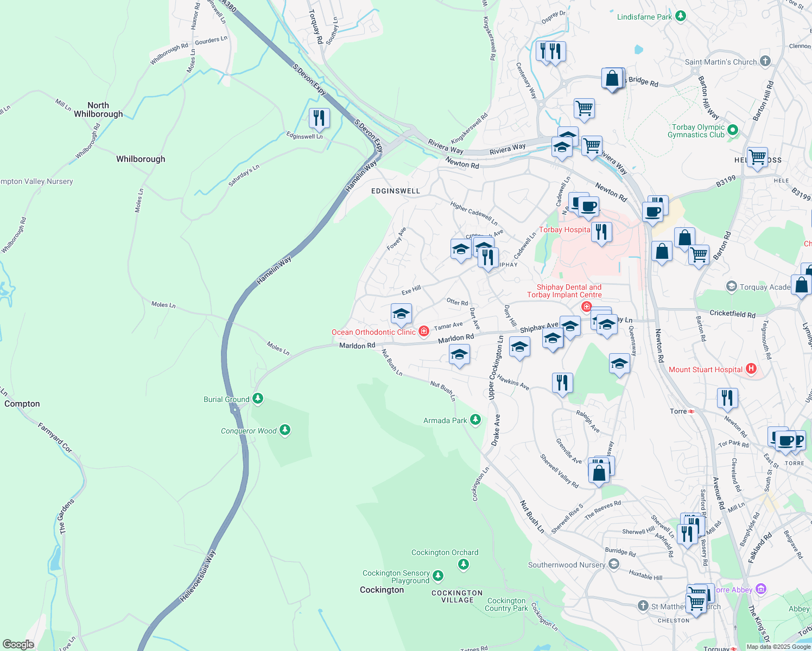Open the Cockington Orchard park pin

point(463,565)
